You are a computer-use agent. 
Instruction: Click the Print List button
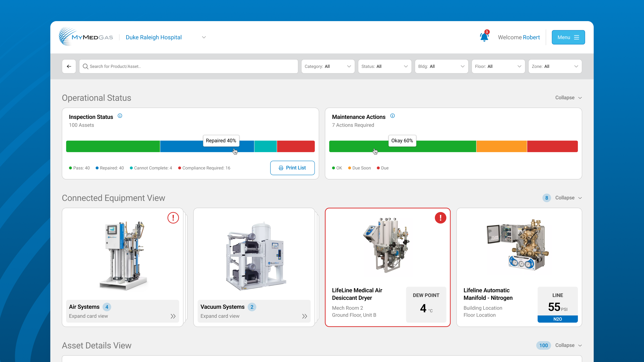[x=292, y=168]
